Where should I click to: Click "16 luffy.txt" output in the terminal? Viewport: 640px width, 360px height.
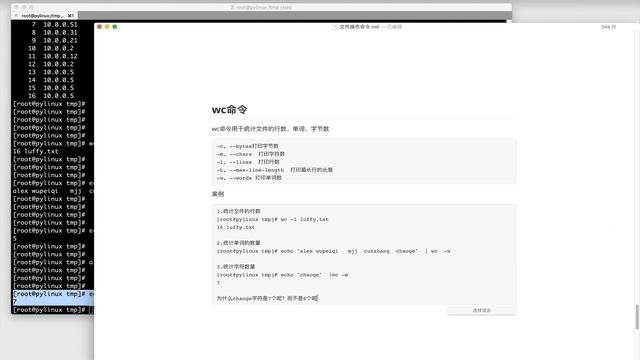[x=36, y=151]
